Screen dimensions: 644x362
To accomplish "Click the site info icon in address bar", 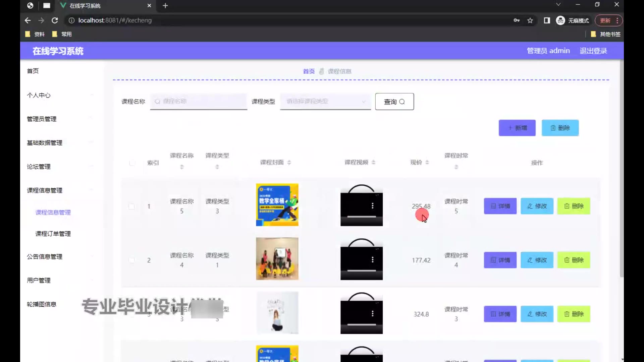I will tap(71, 20).
